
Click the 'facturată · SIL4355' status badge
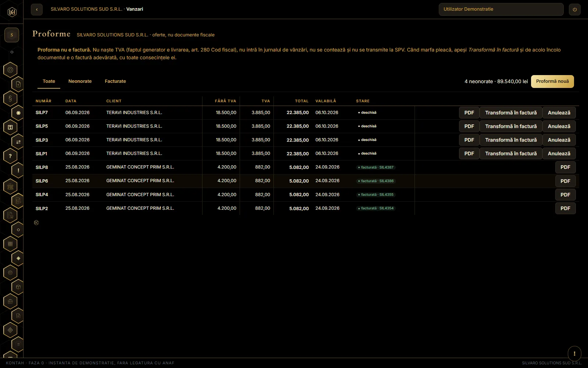coord(376,195)
